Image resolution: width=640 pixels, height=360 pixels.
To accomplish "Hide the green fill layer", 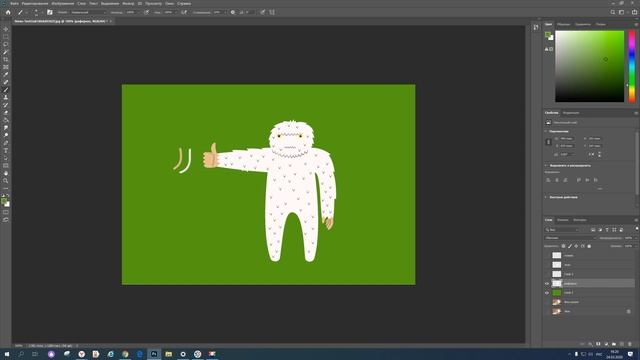I will [x=547, y=293].
